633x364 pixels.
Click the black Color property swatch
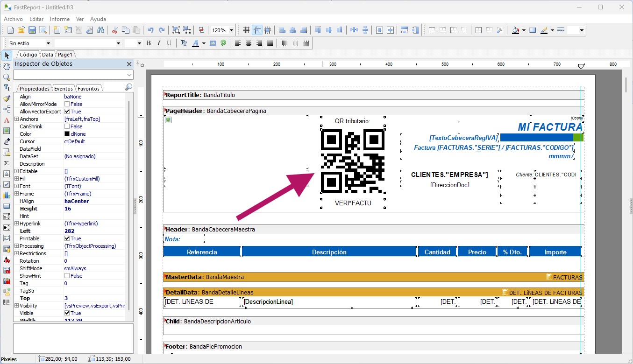[x=67, y=134]
